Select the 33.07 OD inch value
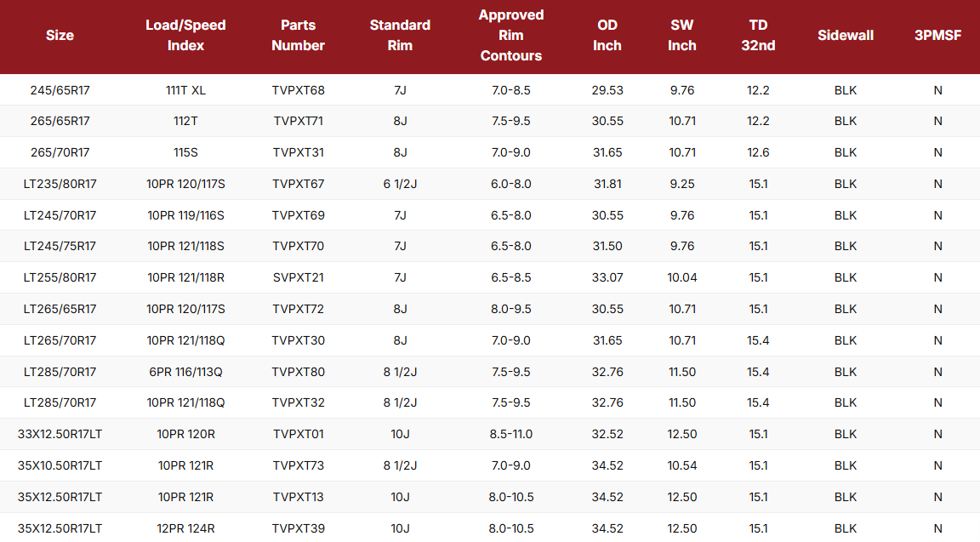 coord(607,277)
